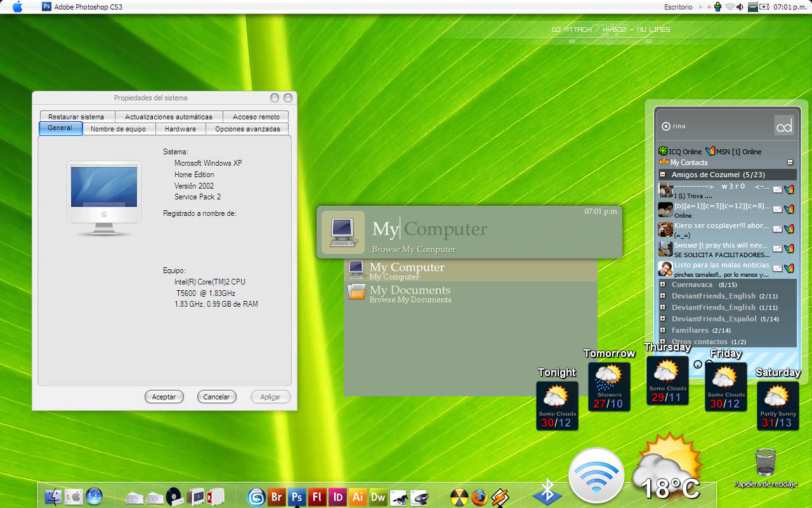Open the Tomorrow Showers forecast tile

click(609, 386)
